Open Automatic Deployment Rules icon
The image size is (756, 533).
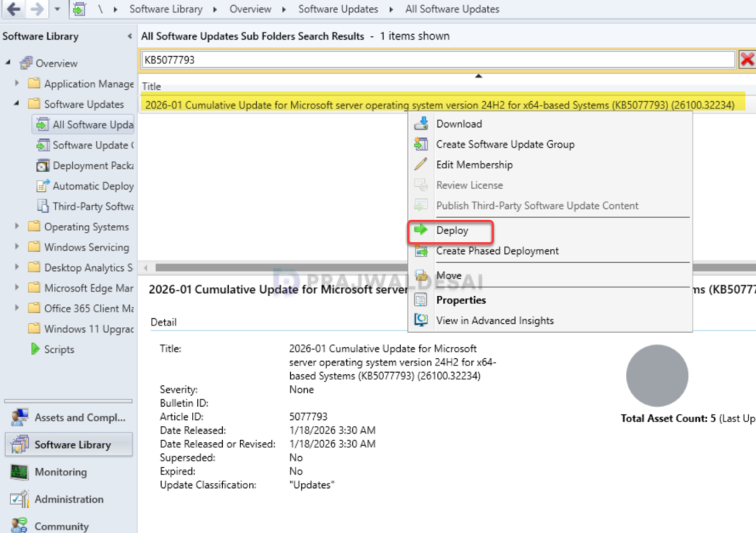[42, 185]
